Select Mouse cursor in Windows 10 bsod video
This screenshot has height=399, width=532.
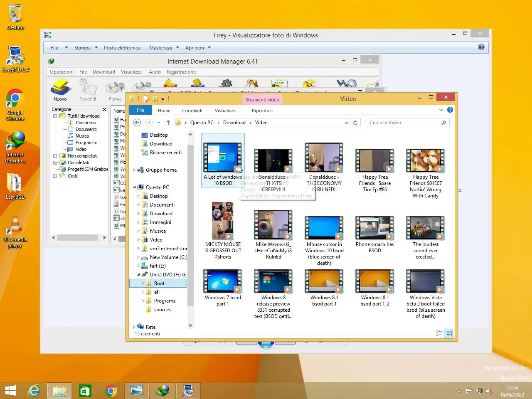(x=324, y=241)
